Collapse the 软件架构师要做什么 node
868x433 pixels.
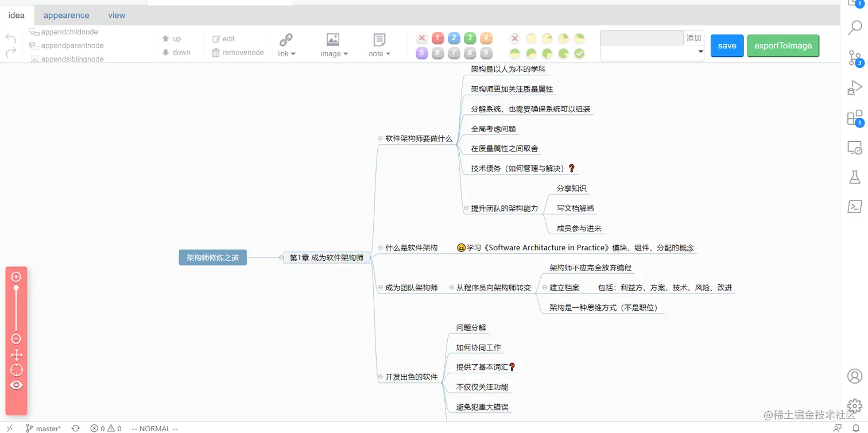pyautogui.click(x=381, y=138)
